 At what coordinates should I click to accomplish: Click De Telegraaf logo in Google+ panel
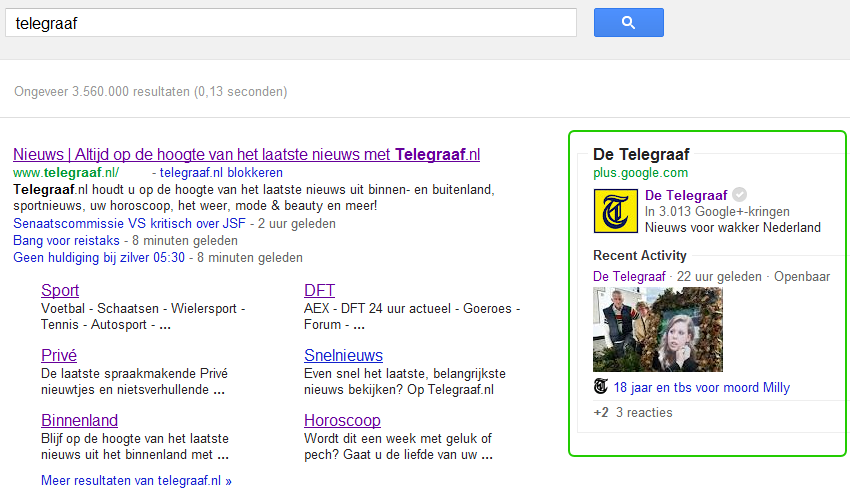(615, 212)
